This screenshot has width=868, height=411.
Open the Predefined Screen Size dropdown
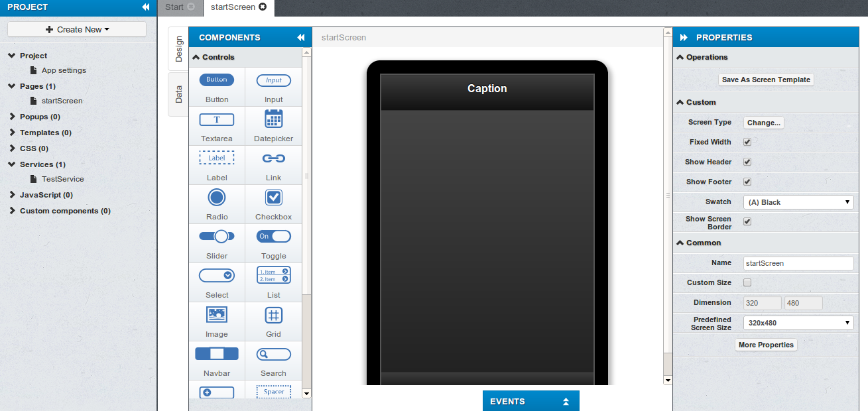tap(798, 323)
